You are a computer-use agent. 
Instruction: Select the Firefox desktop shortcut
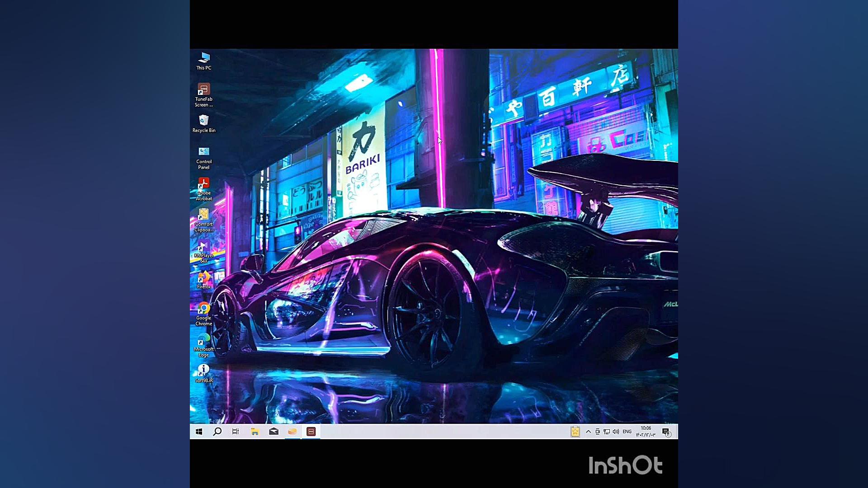click(x=203, y=280)
